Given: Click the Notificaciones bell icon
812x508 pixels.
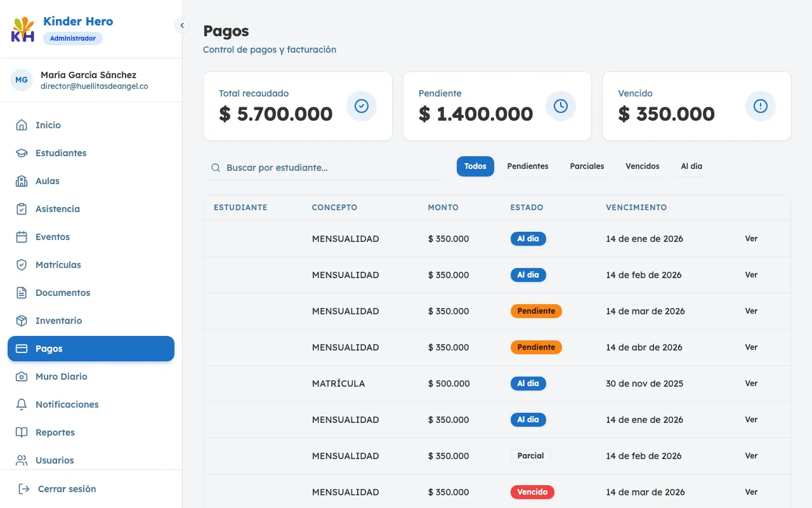Looking at the screenshot, I should coord(22,404).
